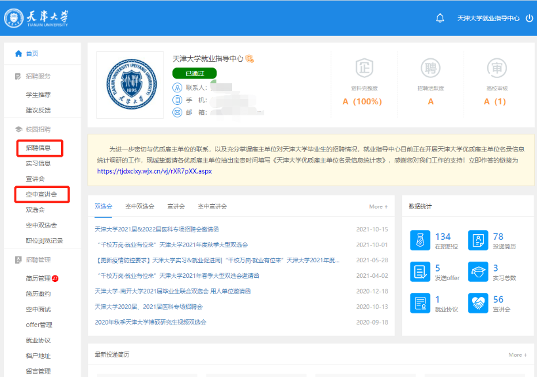Open the announcement dated 2020-12-18

click(x=173, y=291)
